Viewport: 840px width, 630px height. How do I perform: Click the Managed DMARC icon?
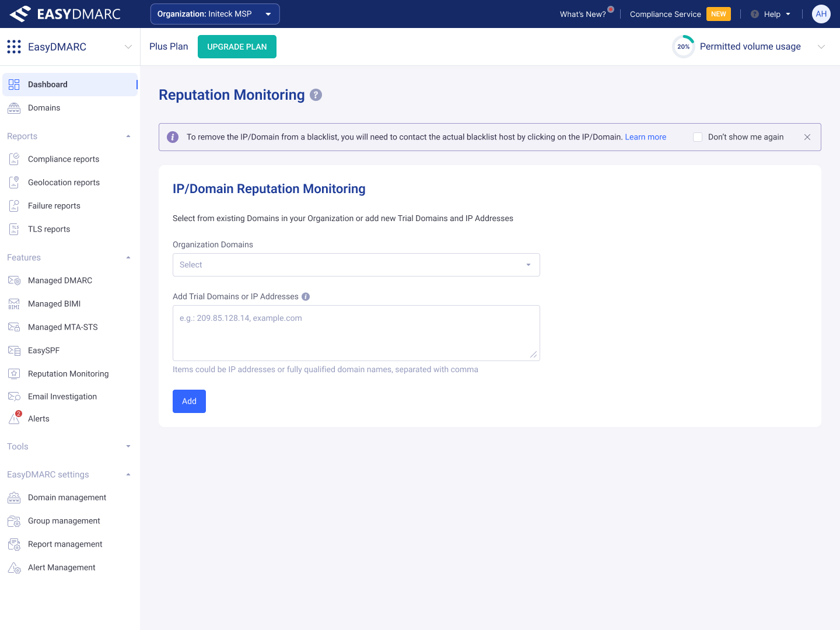14,281
